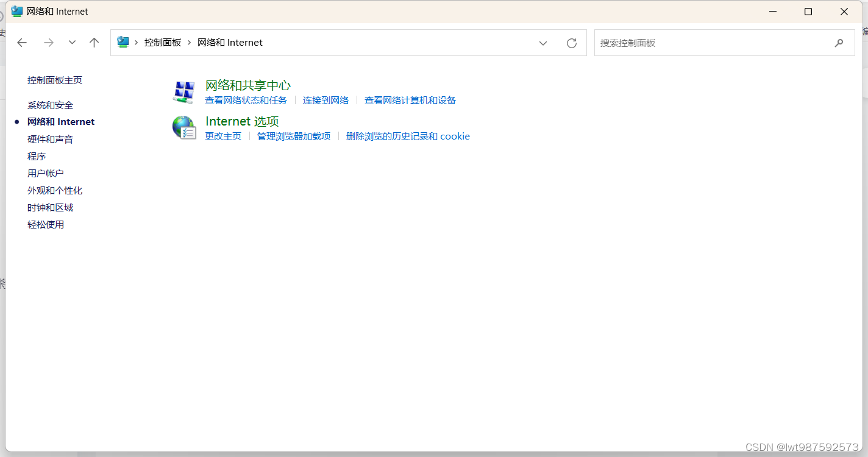868x457 pixels.
Task: Expand chevron after 控制面板 in address bar
Action: click(190, 43)
